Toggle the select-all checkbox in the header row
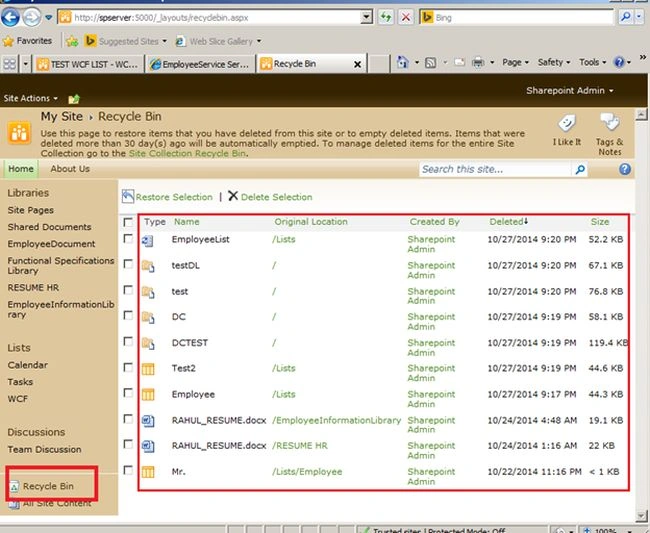Viewport: 650px width, 533px height. (128, 222)
